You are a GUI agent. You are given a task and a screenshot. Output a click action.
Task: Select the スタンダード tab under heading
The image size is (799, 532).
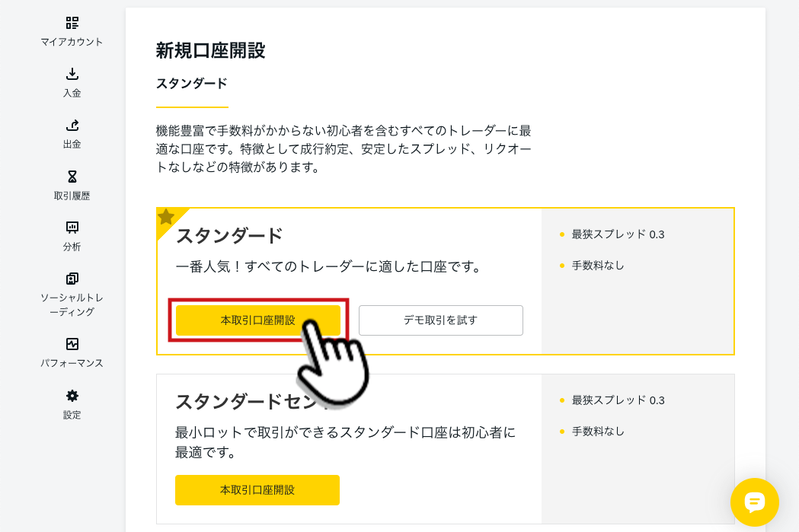192,84
